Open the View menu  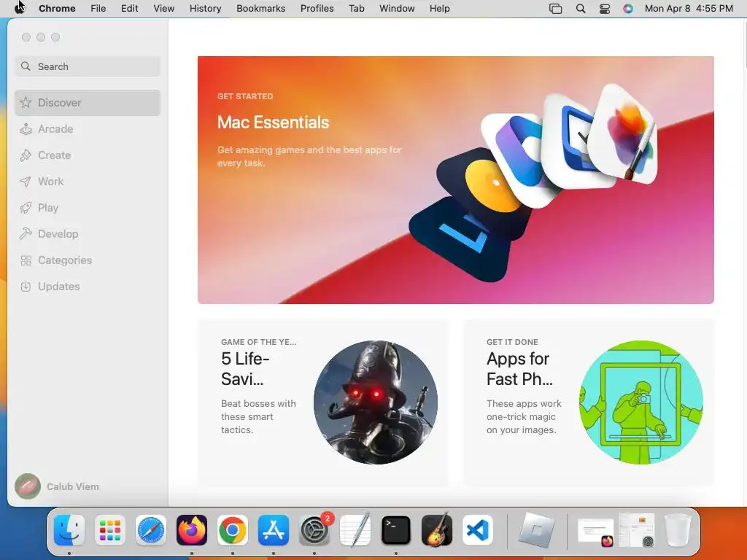click(x=164, y=9)
